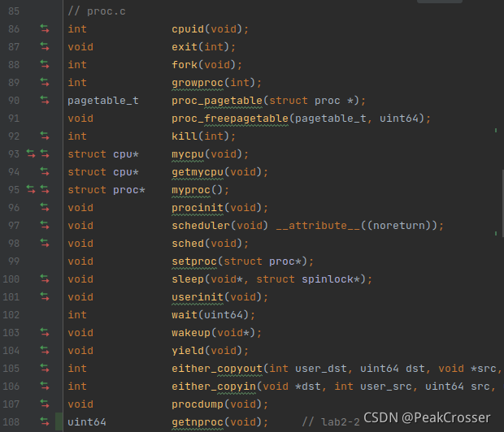This screenshot has height=432, width=504.
Task: Place cursor on the cpuid function name
Action: pos(188,29)
